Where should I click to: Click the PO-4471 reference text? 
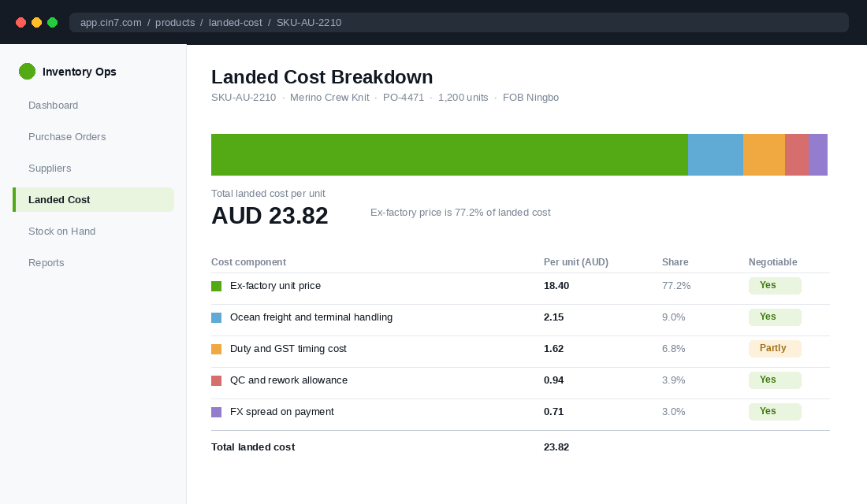point(403,98)
